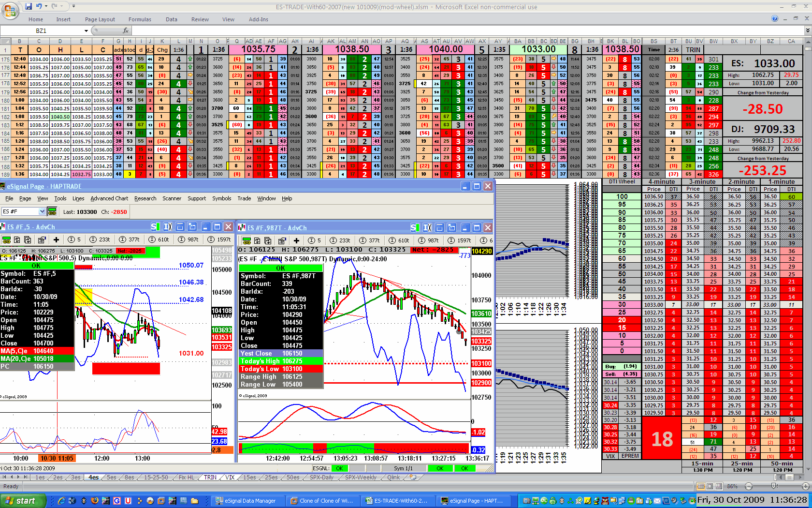Screen dimensions: 812x508
Task: Open chart properties icon in ES #F,987T chart
Action: pos(282,240)
